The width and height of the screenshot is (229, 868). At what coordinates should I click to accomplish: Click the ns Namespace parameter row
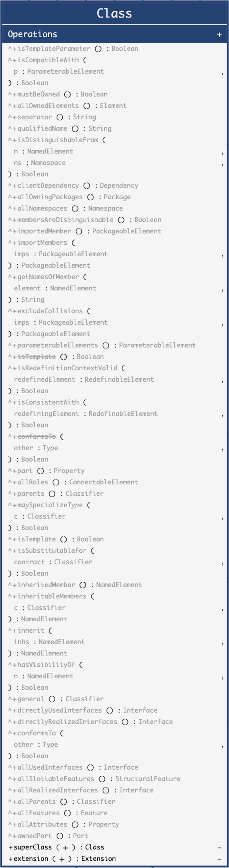(114, 163)
